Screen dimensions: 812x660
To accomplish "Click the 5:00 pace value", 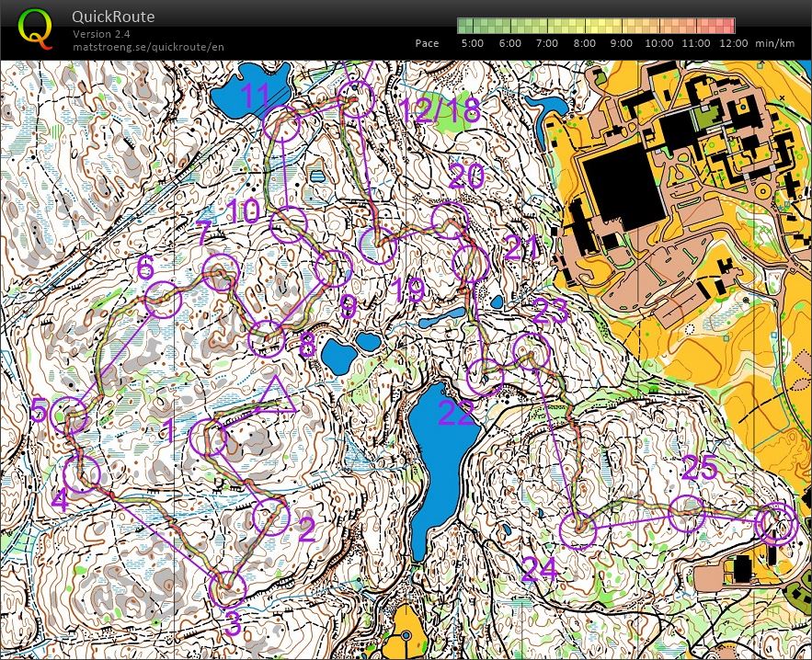I will point(473,43).
